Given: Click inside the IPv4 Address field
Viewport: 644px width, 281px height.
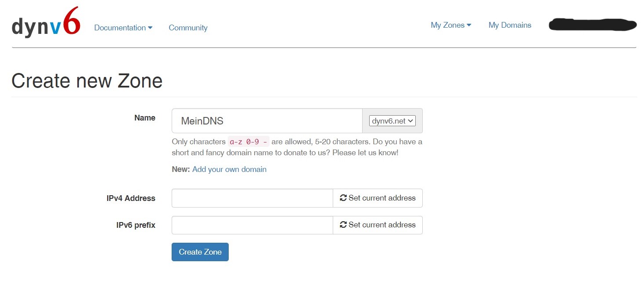Looking at the screenshot, I should [252, 198].
